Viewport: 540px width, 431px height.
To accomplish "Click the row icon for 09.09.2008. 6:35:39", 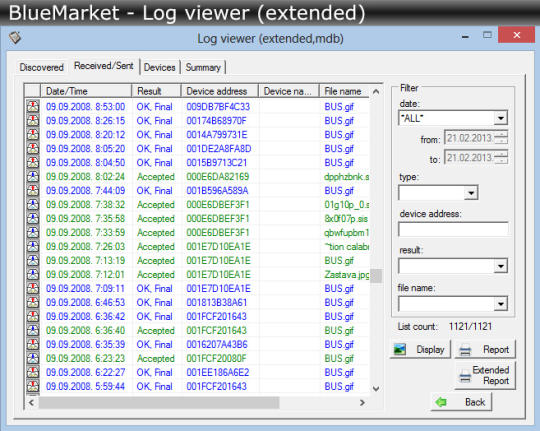I will [x=33, y=344].
